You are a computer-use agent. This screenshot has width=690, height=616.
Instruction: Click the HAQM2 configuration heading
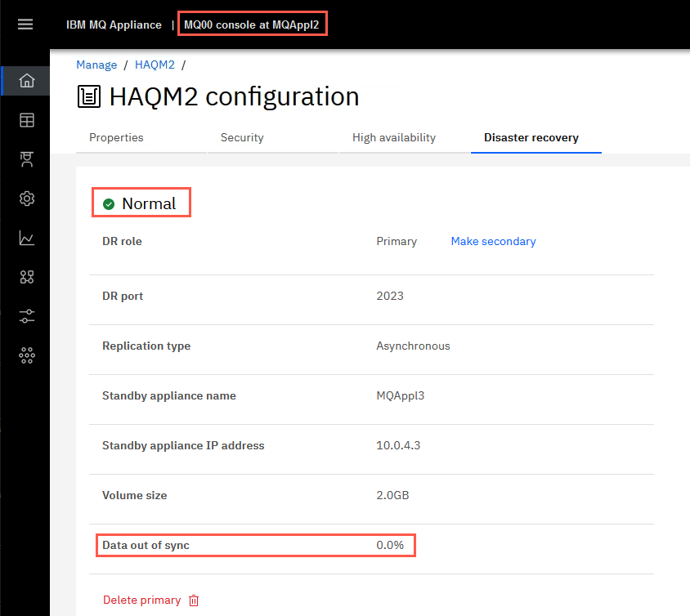coord(234,96)
